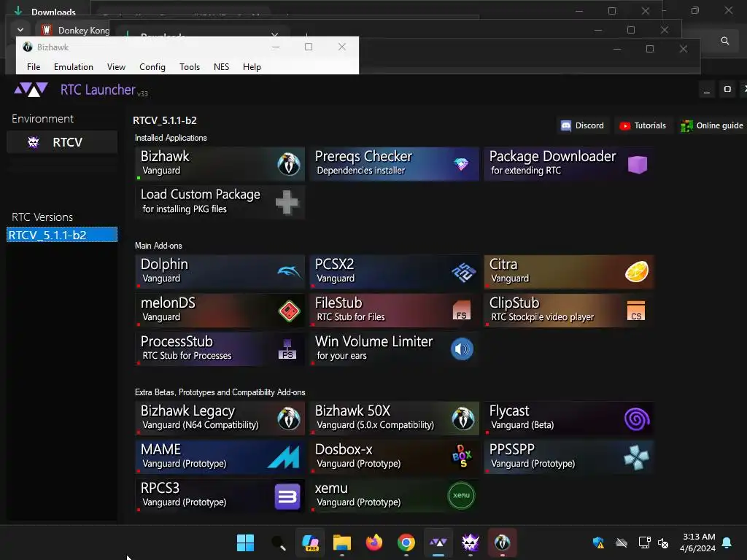Image resolution: width=747 pixels, height=560 pixels.
Task: Click 'Vanguard (5.0.x Compatibility)' subtitle text
Action: point(376,425)
